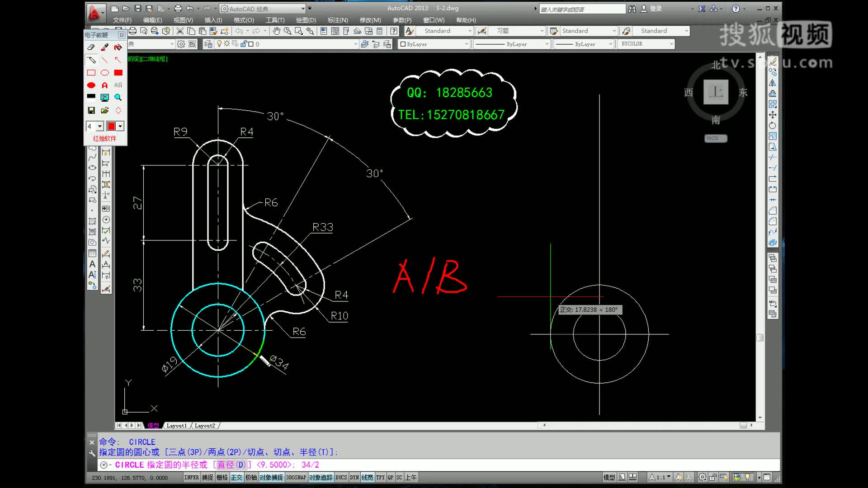Expand the layer dropdown showing layer 0

(x=355, y=44)
